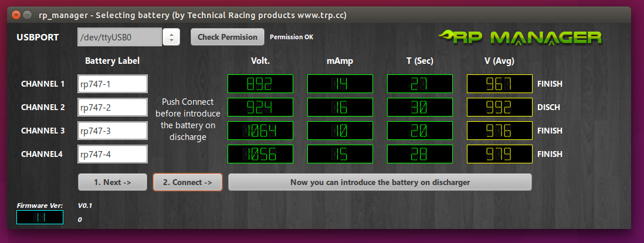
Task: Click the 2. Connect -> button
Action: click(188, 182)
